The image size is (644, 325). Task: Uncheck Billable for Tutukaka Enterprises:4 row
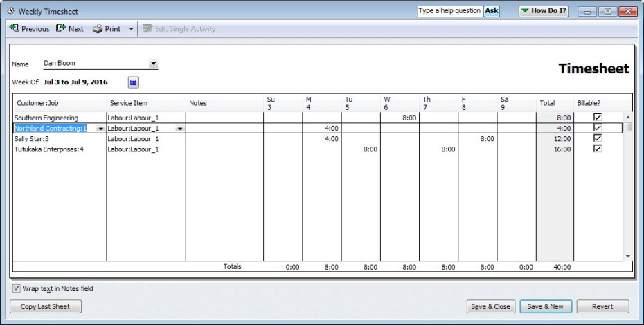(x=597, y=149)
